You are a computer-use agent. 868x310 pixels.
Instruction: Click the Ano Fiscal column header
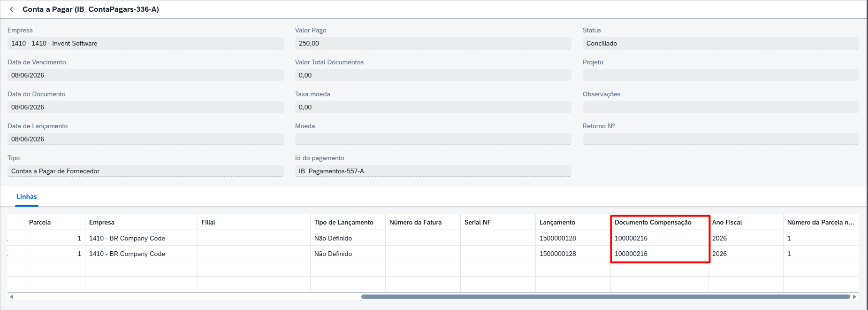746,222
